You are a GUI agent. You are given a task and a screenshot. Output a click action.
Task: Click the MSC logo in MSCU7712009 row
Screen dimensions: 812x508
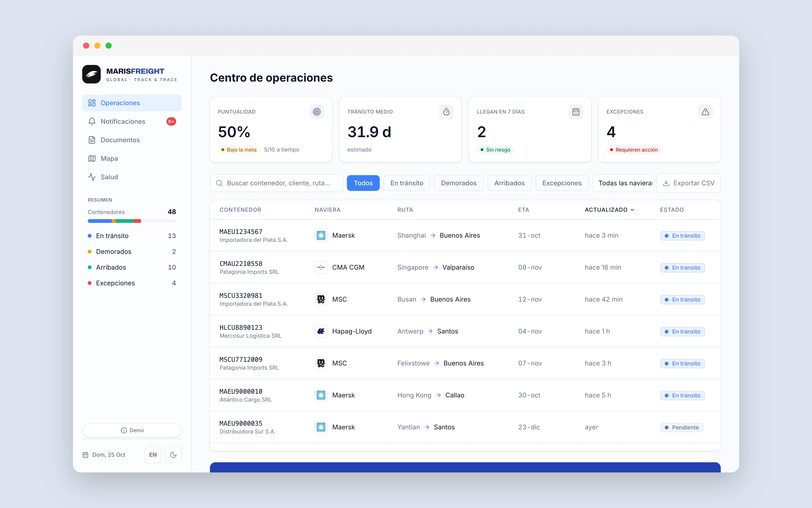coord(321,363)
